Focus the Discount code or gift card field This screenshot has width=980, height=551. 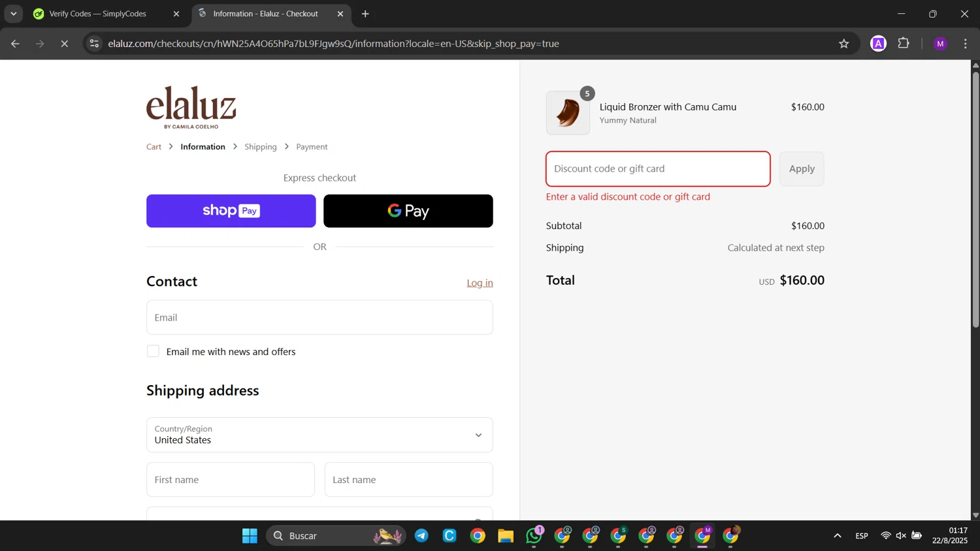pos(658,168)
